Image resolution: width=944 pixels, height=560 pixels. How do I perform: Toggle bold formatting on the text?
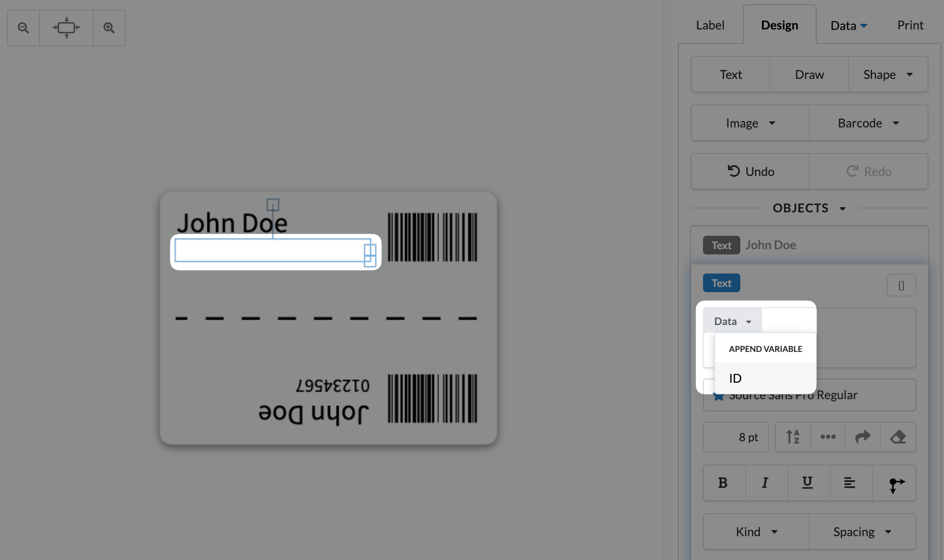(723, 483)
